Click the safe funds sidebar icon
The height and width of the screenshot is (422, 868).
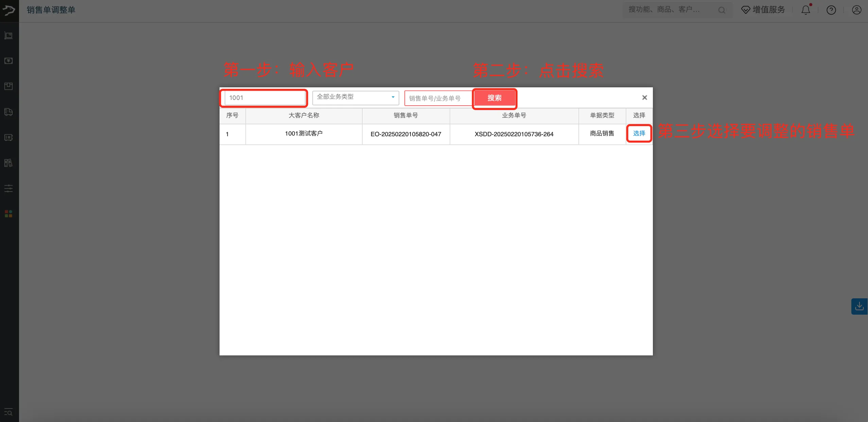point(8,137)
